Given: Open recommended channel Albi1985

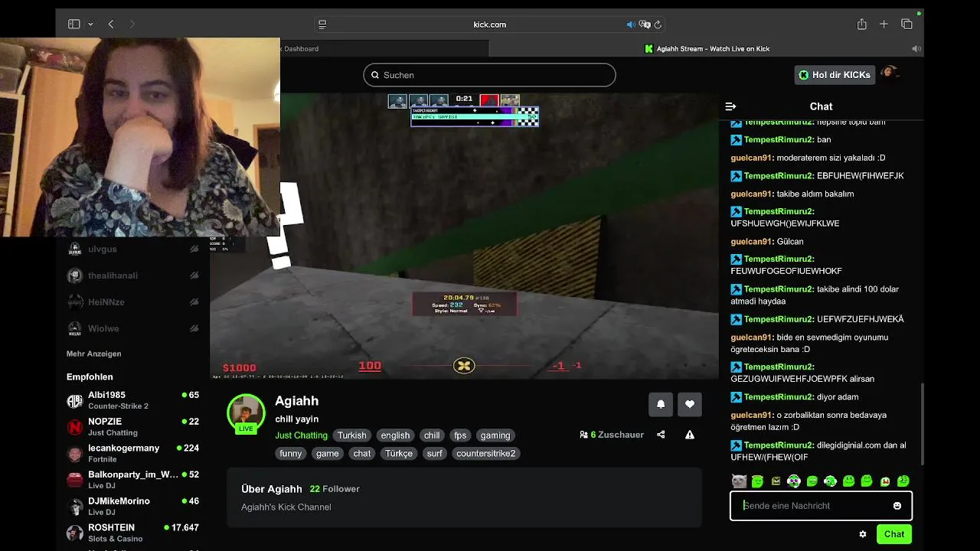Looking at the screenshot, I should [x=132, y=400].
